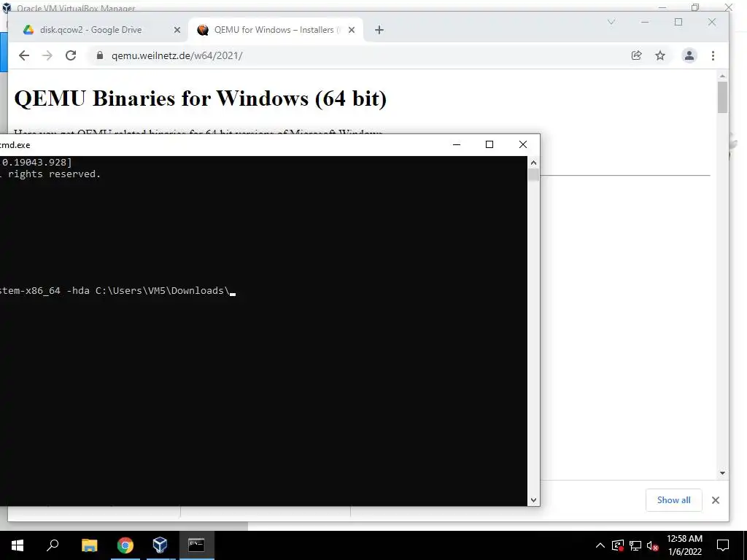Open the Windows Start menu
Screen dimensions: 747x560
pos(18,545)
